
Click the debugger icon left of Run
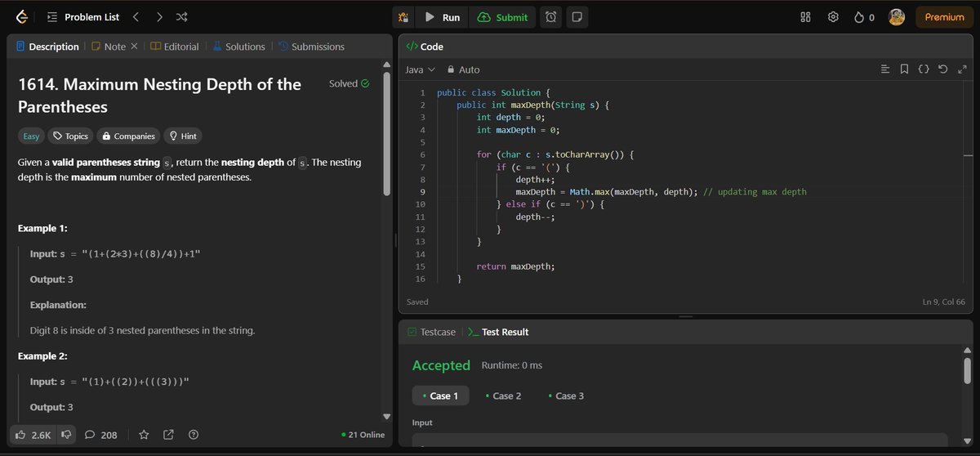403,17
